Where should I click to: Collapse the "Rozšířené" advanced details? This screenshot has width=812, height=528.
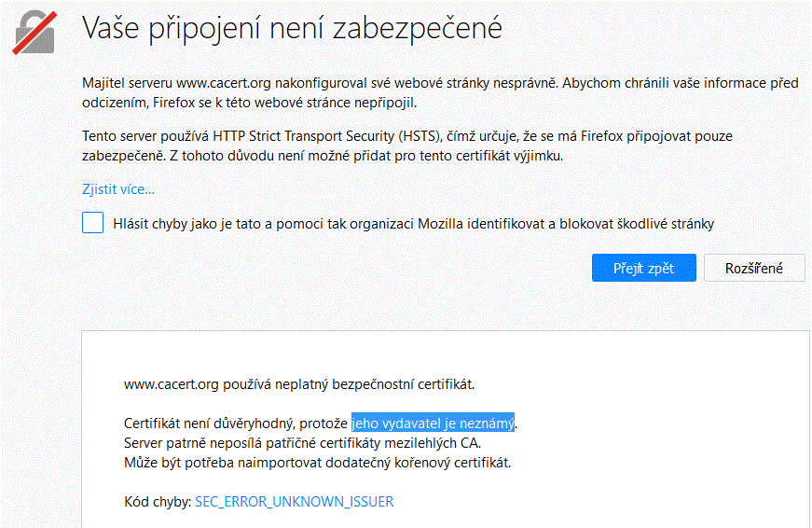click(753, 269)
